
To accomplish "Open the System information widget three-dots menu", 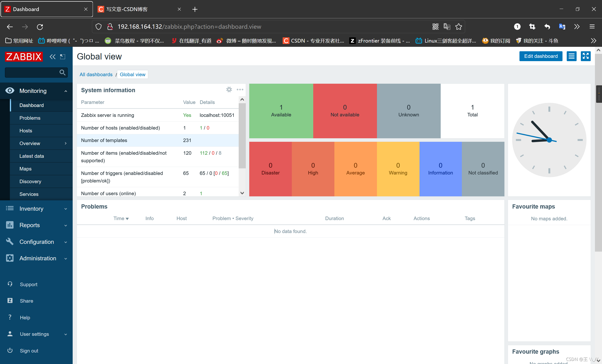I will tap(240, 90).
